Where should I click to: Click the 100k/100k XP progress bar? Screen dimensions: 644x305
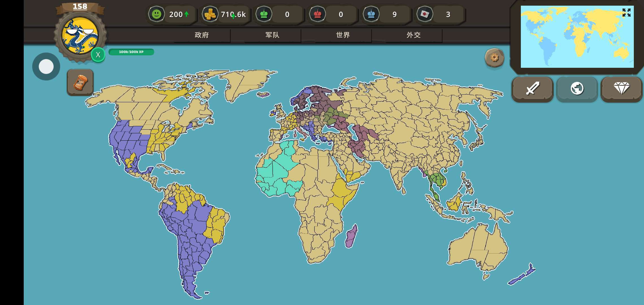(x=131, y=52)
